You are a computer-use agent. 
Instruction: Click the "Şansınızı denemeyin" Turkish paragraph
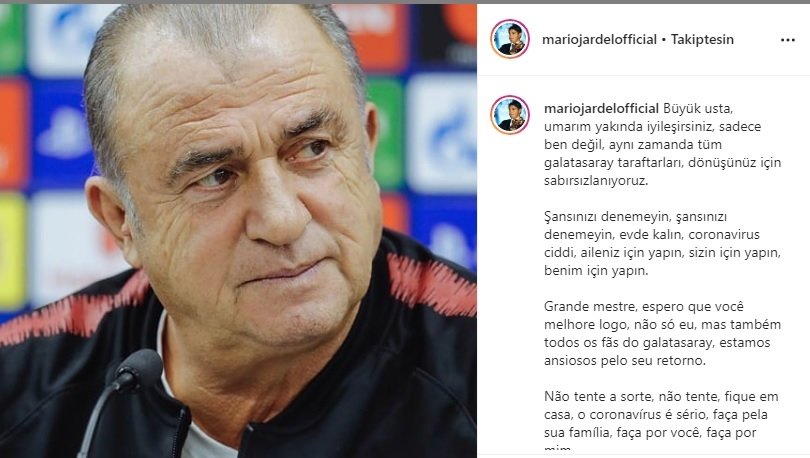click(662, 244)
